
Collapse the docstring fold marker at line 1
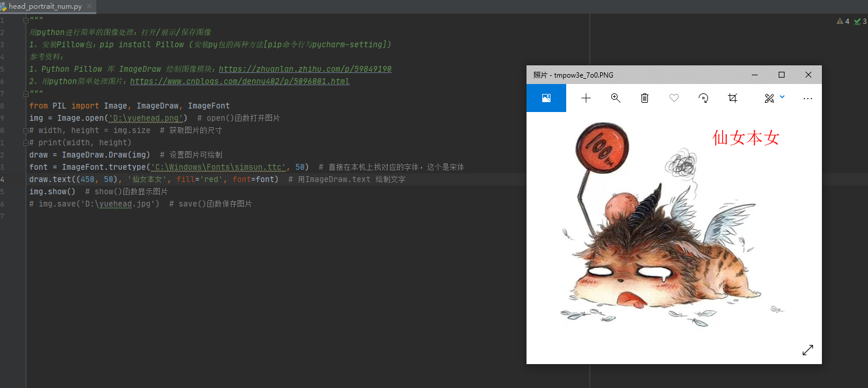26,20
